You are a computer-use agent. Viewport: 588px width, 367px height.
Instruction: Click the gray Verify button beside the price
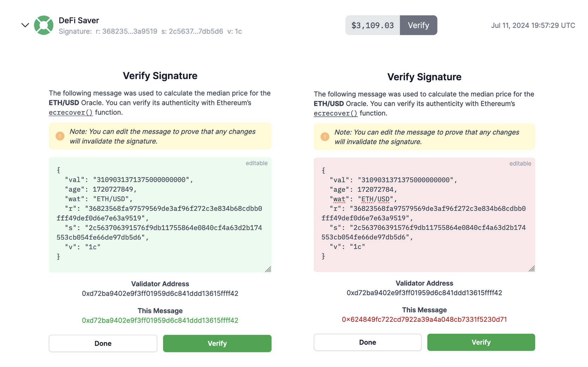click(418, 25)
